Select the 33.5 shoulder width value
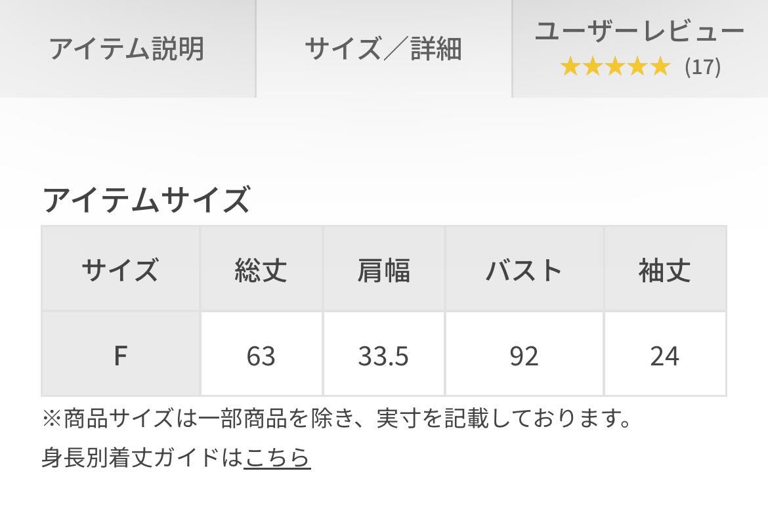Screen dimensions: 768x532 383,356
